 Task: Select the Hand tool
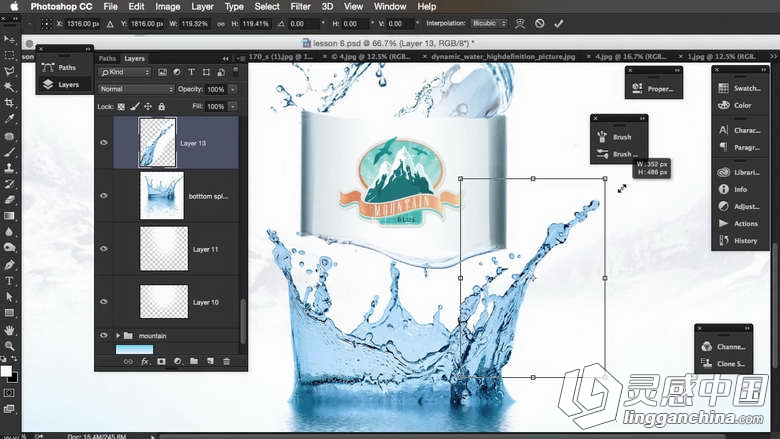pos(9,330)
